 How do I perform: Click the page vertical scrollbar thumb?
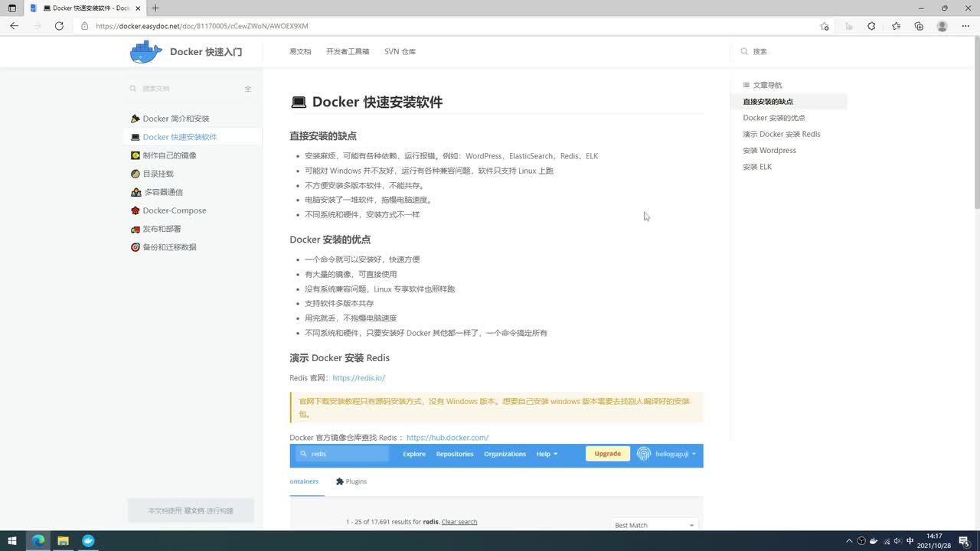[x=976, y=122]
